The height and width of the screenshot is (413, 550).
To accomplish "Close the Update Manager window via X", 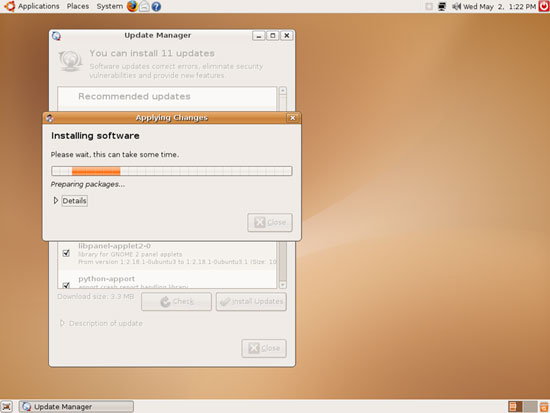I will pyautogui.click(x=287, y=35).
